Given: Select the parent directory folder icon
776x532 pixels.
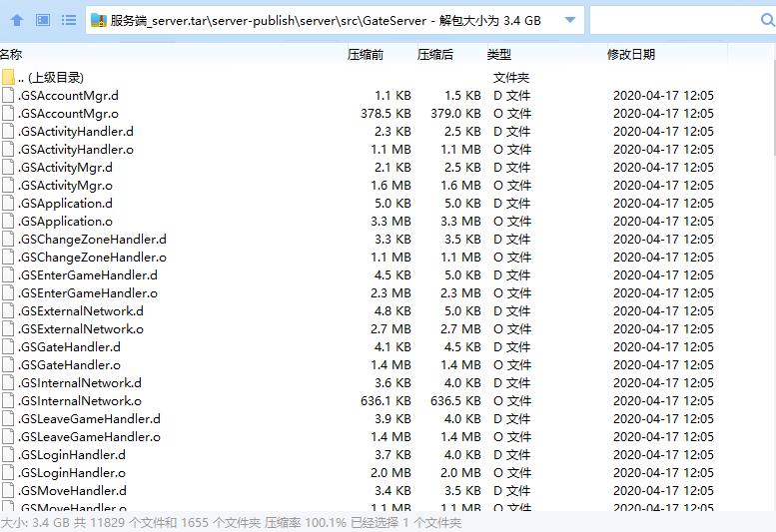Looking at the screenshot, I should [x=8, y=78].
